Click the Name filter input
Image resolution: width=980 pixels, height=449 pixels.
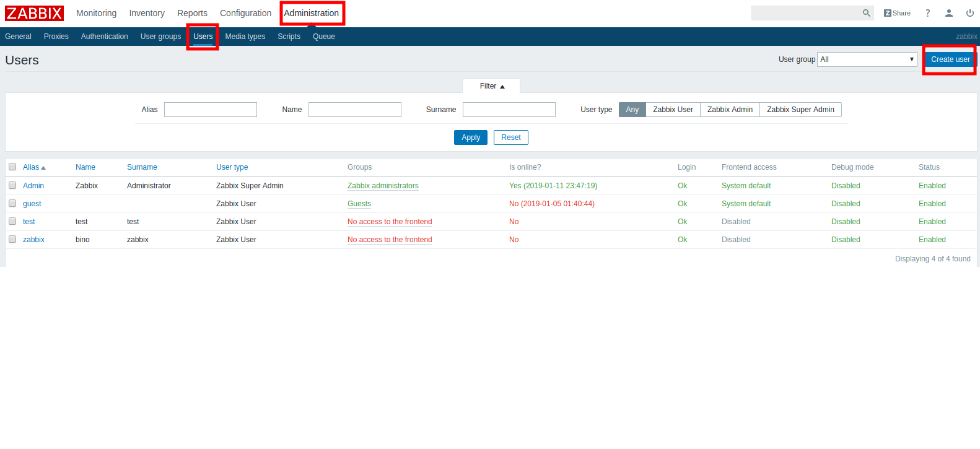tap(355, 110)
